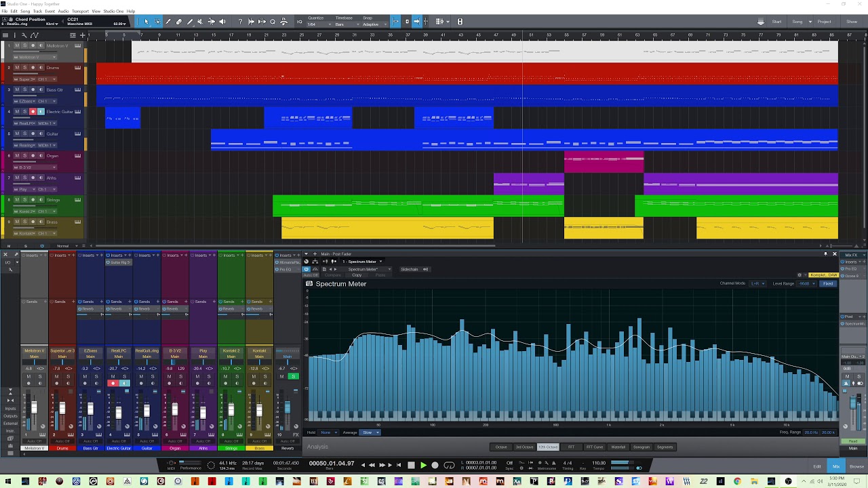This screenshot has width=868, height=488.
Task: Click the Spectrum Meter settings gear icon
Action: point(800,275)
